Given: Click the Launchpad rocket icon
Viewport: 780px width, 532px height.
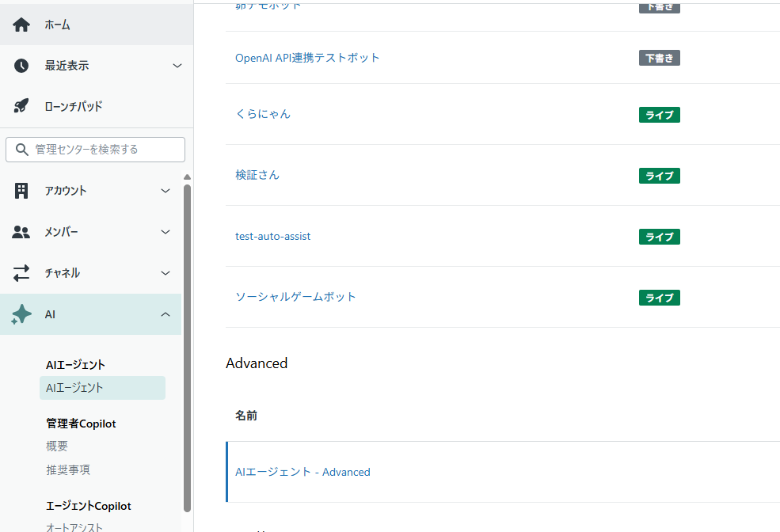Looking at the screenshot, I should point(21,106).
